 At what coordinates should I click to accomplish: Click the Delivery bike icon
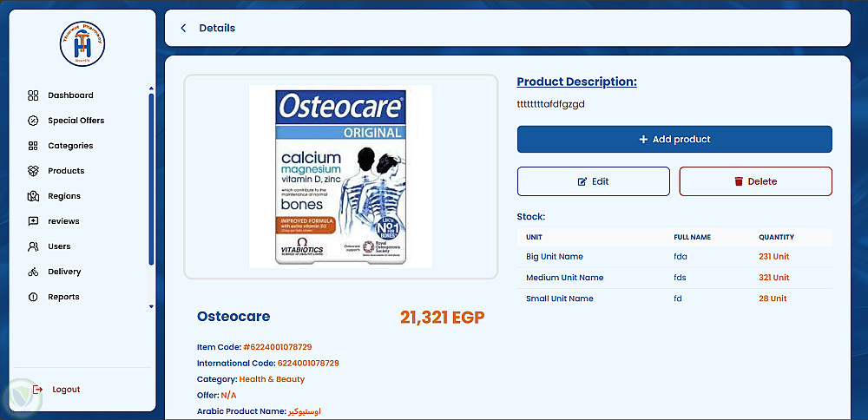click(x=33, y=272)
